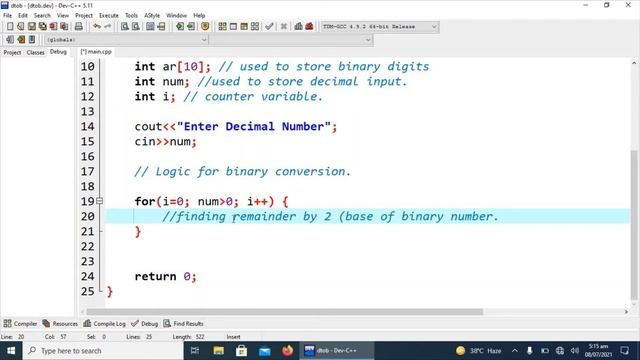Select the main.cpp editor tab

click(x=96, y=52)
